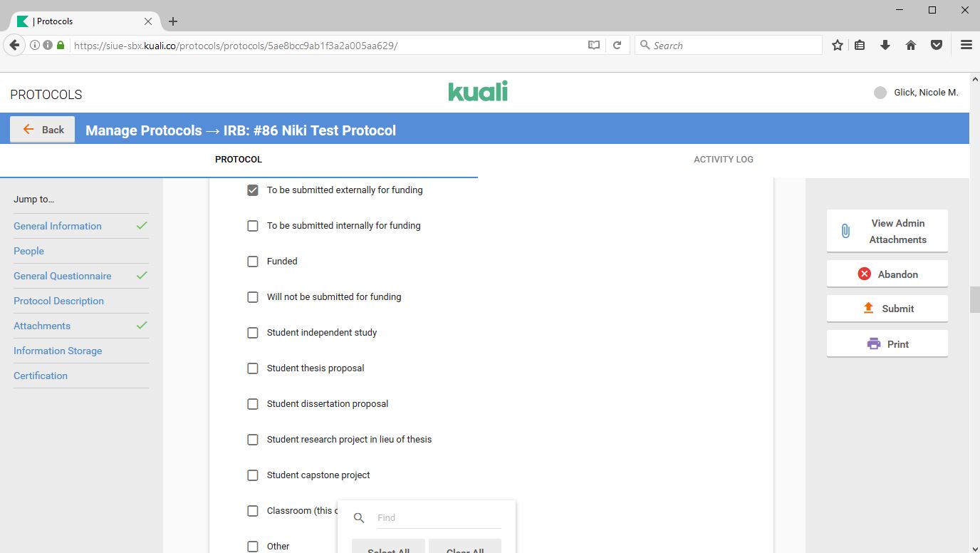This screenshot has width=980, height=553.
Task: Switch to the Activity Log tab
Action: pyautogui.click(x=723, y=160)
